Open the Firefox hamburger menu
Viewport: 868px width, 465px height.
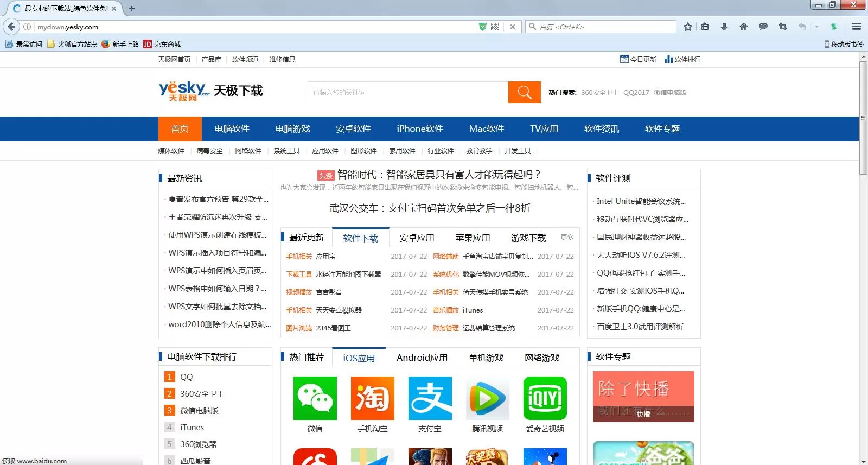pos(857,27)
